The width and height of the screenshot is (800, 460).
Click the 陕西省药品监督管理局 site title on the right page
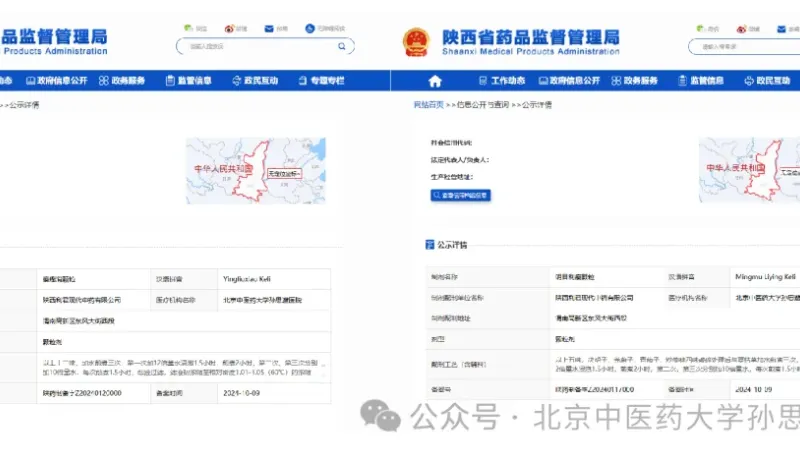pyautogui.click(x=531, y=37)
